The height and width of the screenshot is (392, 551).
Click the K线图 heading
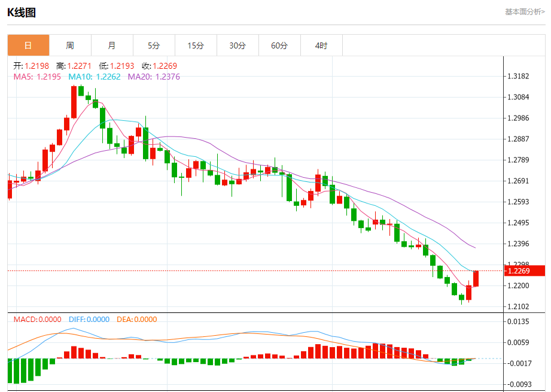[x=22, y=13]
